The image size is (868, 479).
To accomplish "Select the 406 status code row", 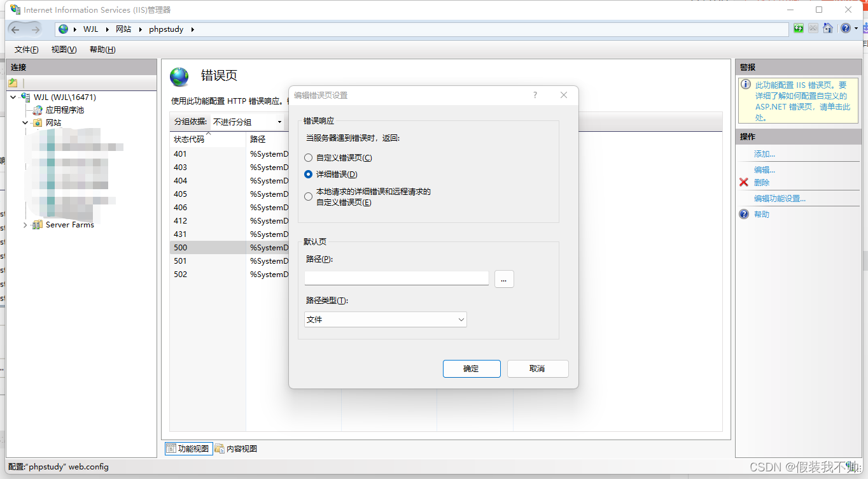I will (x=229, y=208).
